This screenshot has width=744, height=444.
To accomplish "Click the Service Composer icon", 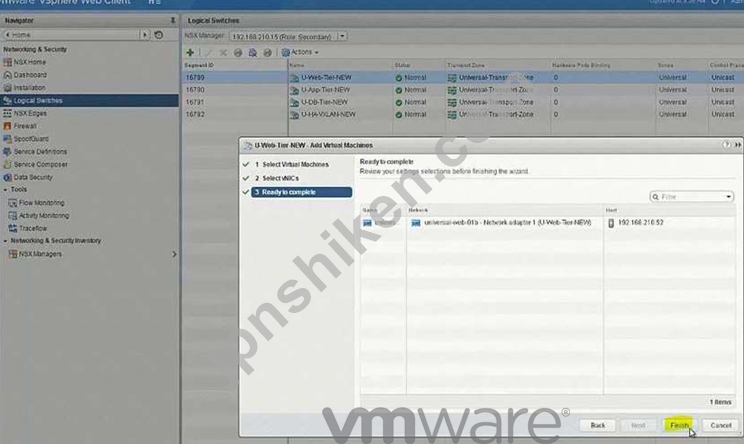I will click(7, 165).
